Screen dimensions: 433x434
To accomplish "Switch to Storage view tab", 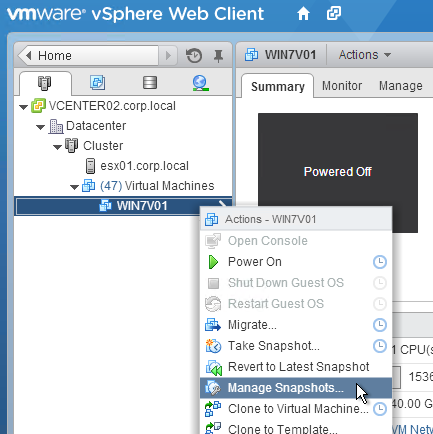I will 150,82.
